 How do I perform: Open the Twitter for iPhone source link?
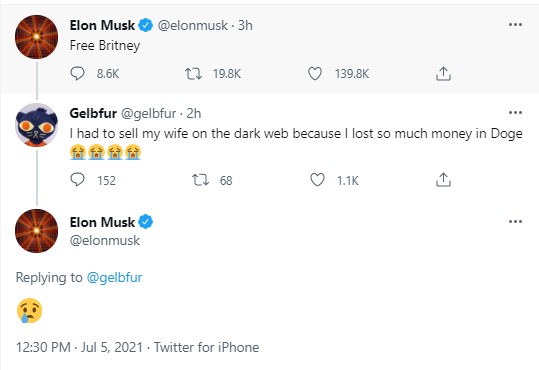click(x=206, y=347)
